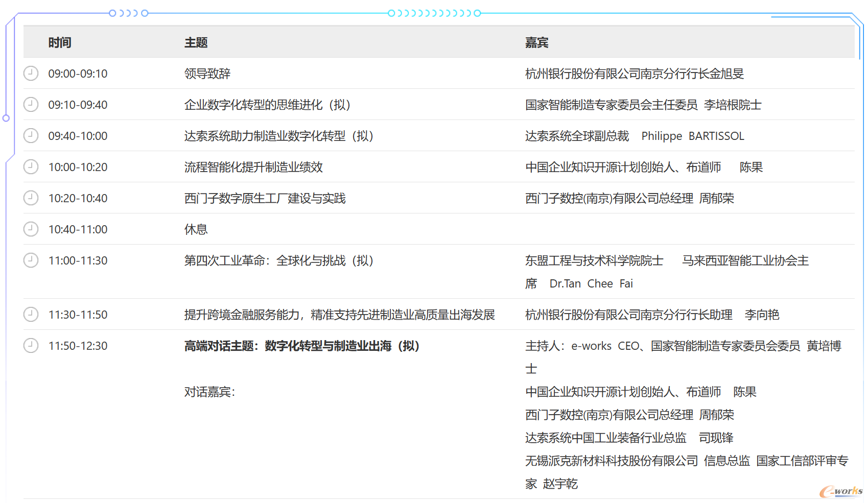Click dialogue guest 布道师 陈果 line

click(x=641, y=392)
